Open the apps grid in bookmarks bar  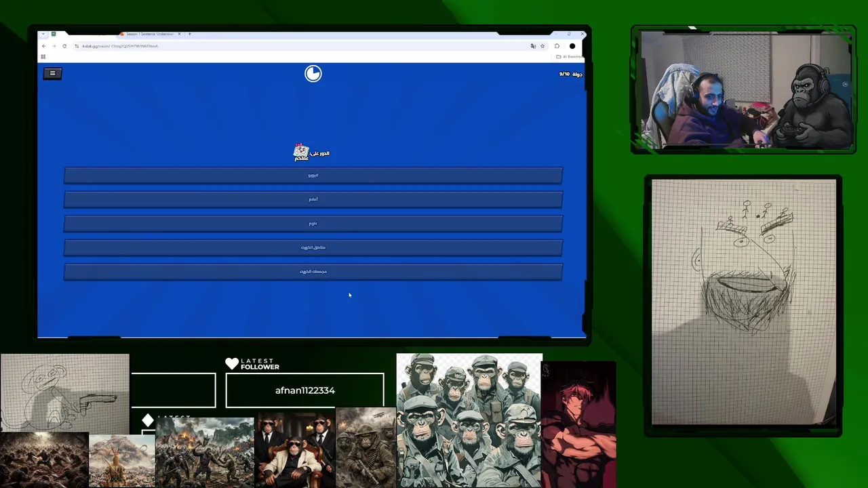43,57
